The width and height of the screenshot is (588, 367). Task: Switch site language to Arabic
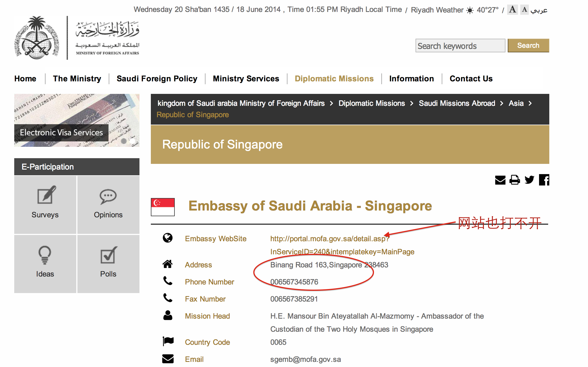click(539, 10)
